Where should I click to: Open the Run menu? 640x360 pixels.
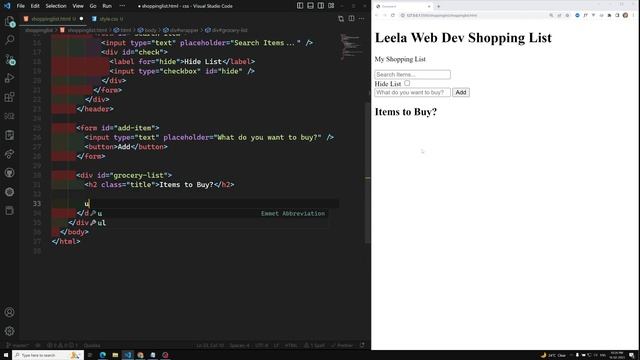pos(107,6)
